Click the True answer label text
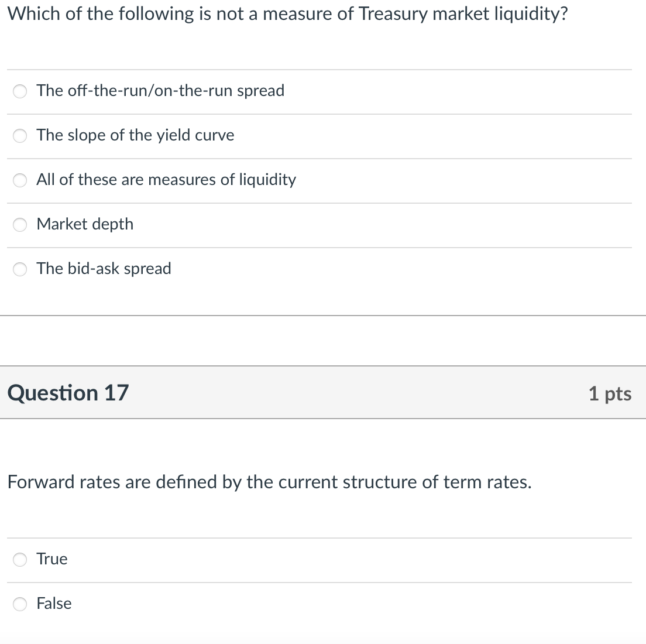Viewport: 646px width, 644px height. (x=51, y=559)
